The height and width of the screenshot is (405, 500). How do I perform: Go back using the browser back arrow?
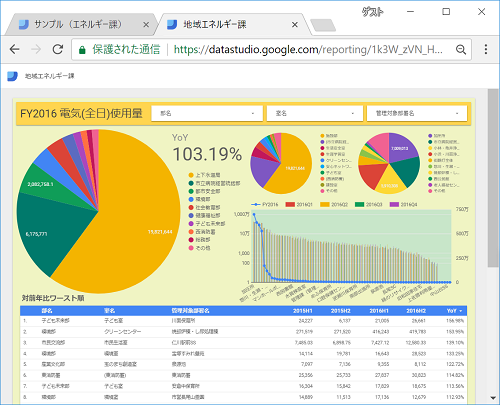point(15,49)
